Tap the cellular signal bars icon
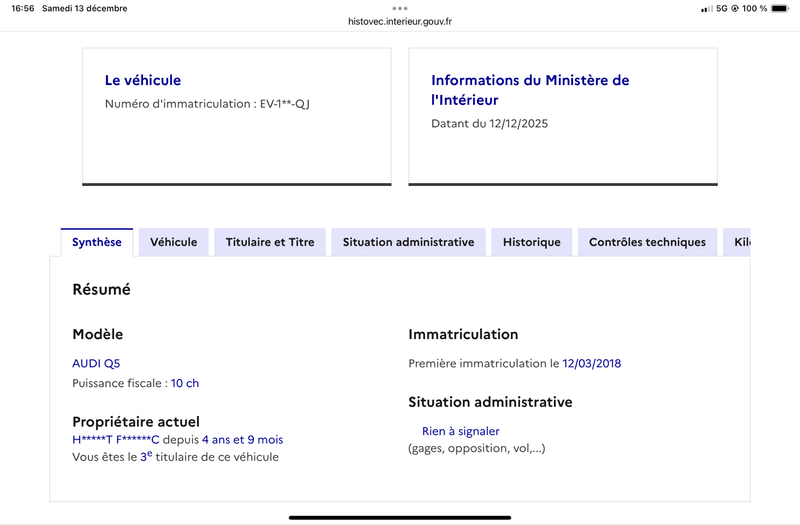This screenshot has height=525, width=800. point(707,9)
